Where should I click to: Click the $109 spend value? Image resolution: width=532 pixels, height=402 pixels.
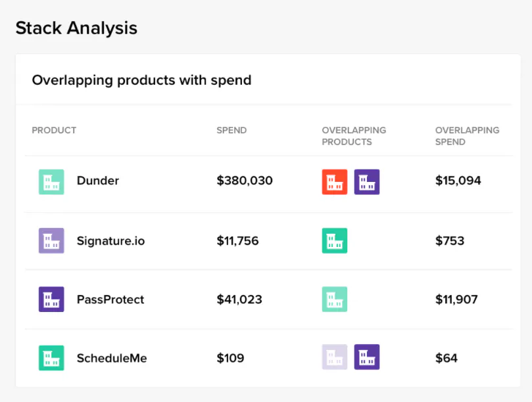pos(230,358)
